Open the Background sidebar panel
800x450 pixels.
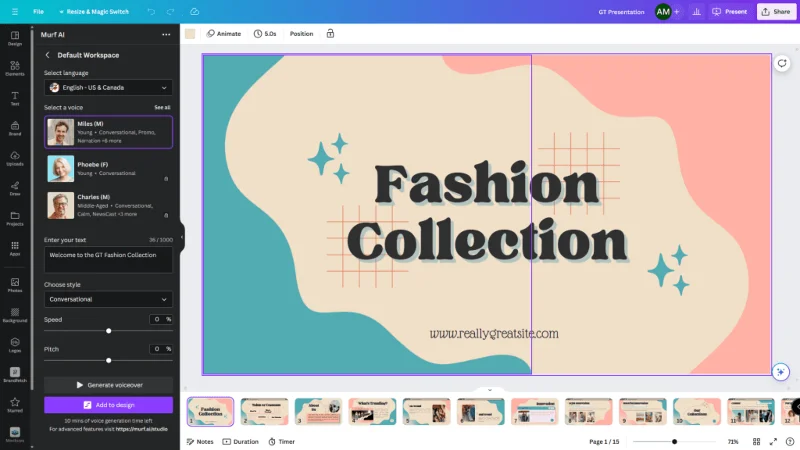click(15, 315)
